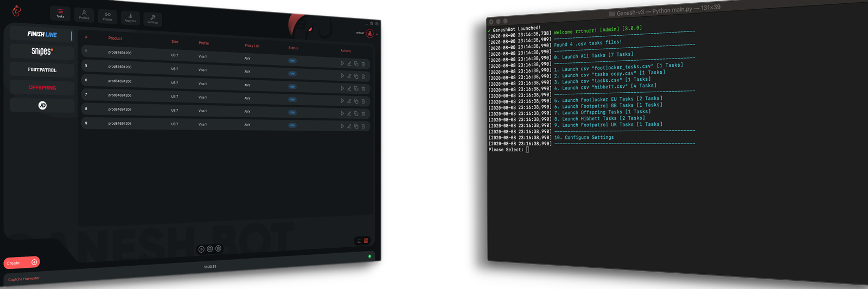This screenshot has height=289, width=868.
Task: Duplicate task 6 with the copy icon
Action: click(356, 88)
